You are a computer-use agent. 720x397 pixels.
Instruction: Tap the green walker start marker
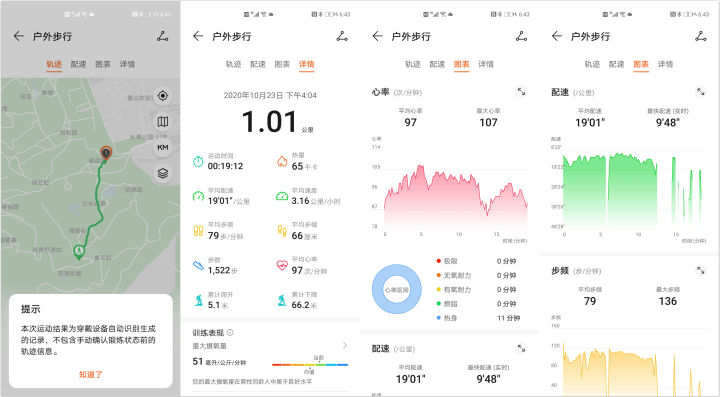click(79, 252)
